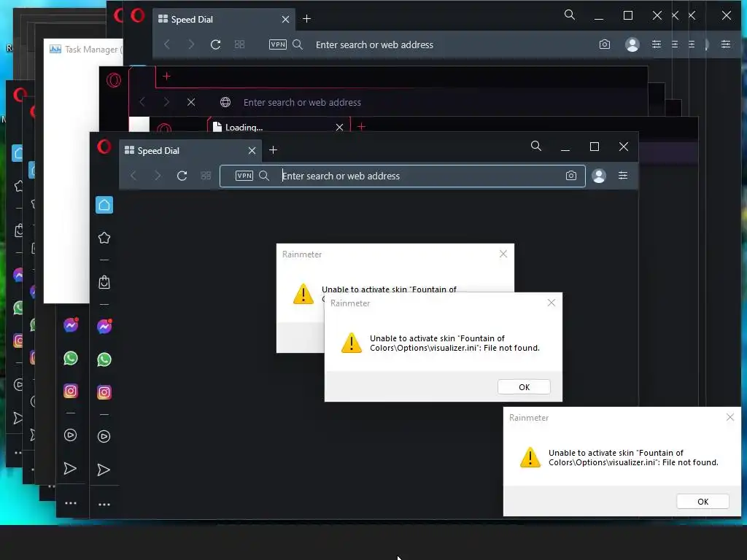Reload page in front Opera window
The height and width of the screenshot is (560, 747).
(x=182, y=176)
